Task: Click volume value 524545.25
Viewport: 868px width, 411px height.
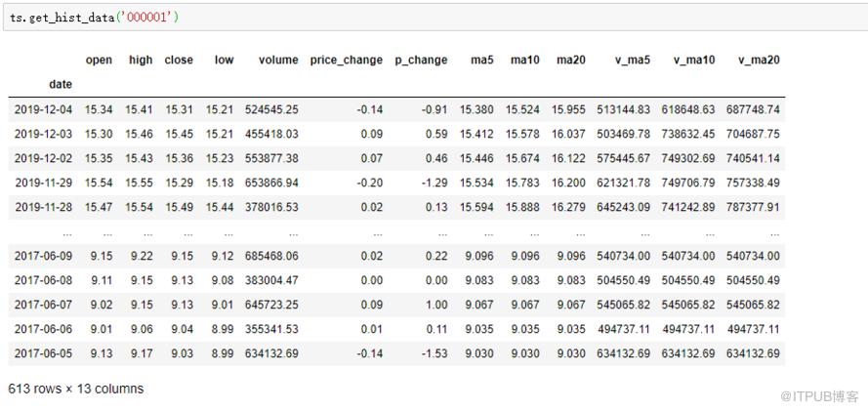Action: point(271,109)
